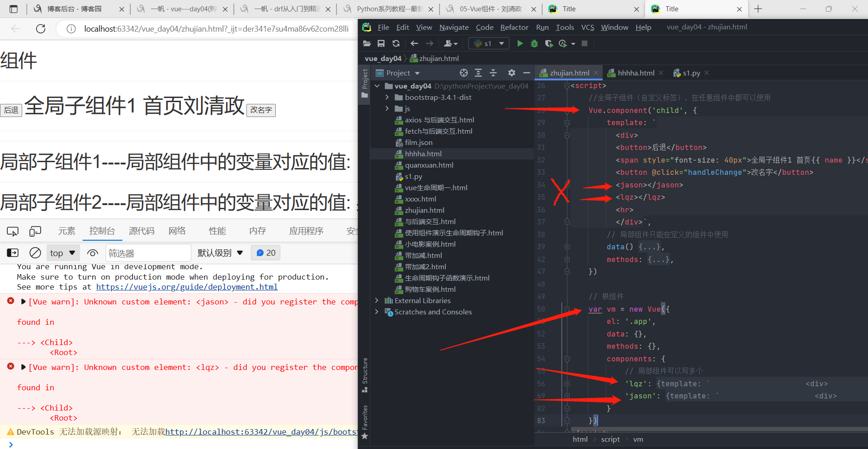This screenshot has width=868, height=449.
Task: Toggle live expression eye in DevTools console
Action: tap(93, 253)
